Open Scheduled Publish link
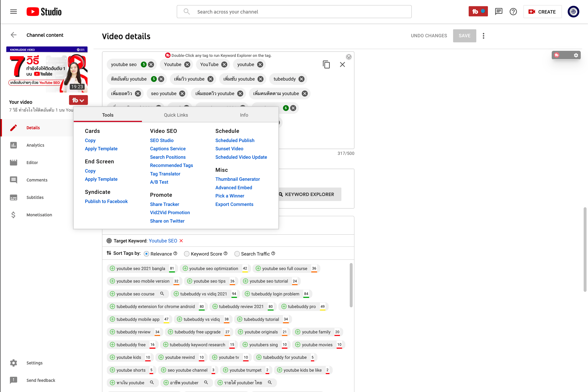588x392 pixels. (235, 140)
